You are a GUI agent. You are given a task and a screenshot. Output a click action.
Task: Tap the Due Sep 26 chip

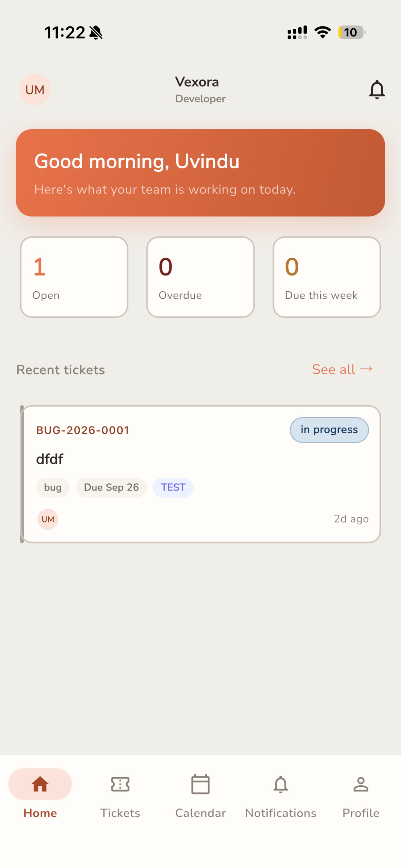pyautogui.click(x=111, y=487)
